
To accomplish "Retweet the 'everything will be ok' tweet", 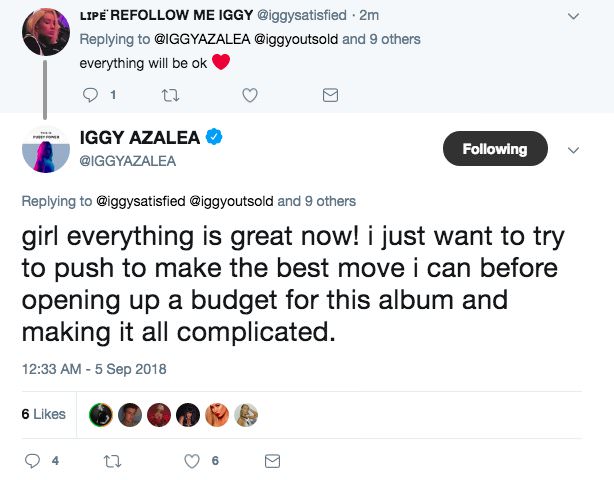I will click(x=171, y=95).
